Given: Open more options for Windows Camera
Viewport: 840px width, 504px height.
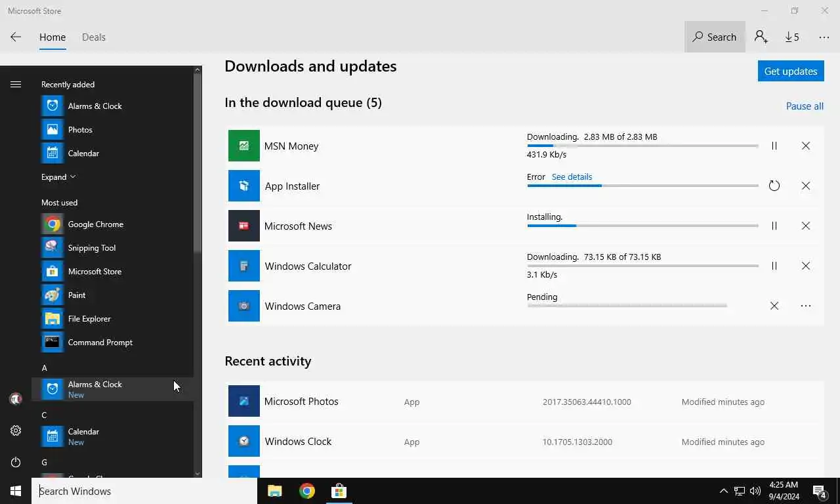Looking at the screenshot, I should (x=806, y=306).
